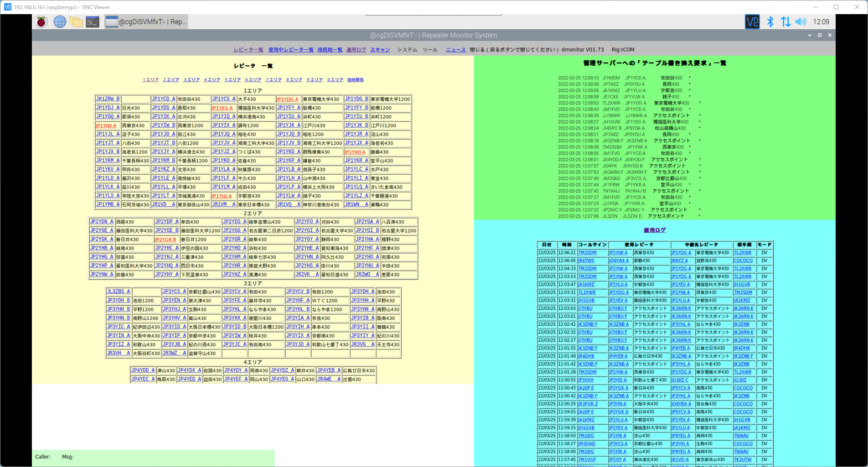Screen dimensions: 868x467
Task: Open 運用ログ in the top menu bar
Action: pos(356,50)
